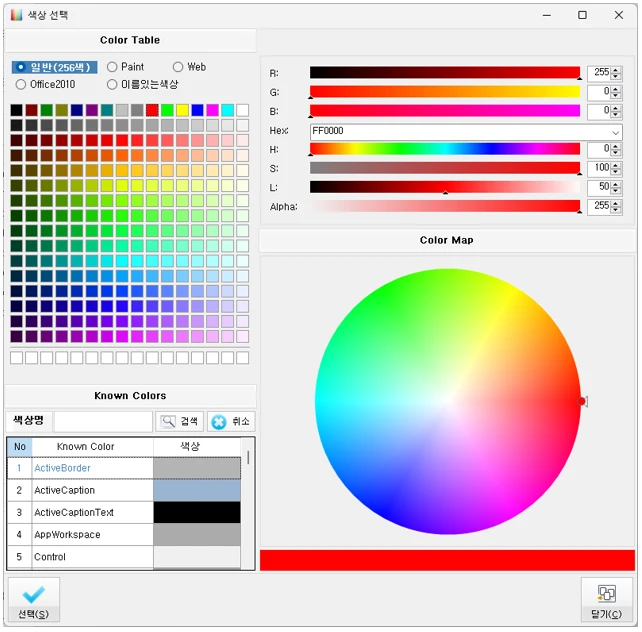Screen dimensions: 642x632
Task: Minimize the 색상 선택 window
Action: [547, 15]
